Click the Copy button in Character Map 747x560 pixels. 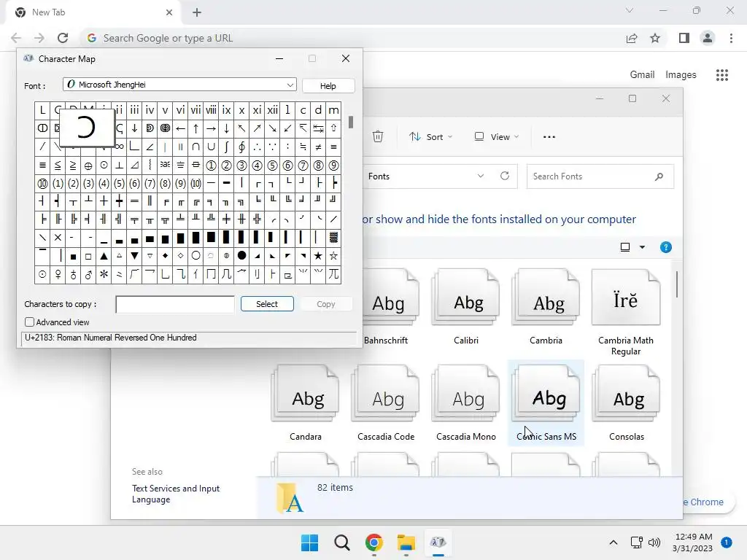click(326, 304)
